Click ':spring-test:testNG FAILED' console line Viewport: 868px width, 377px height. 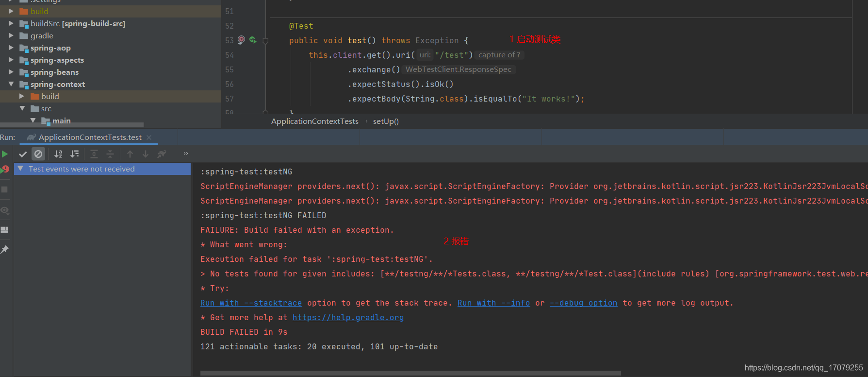263,216
